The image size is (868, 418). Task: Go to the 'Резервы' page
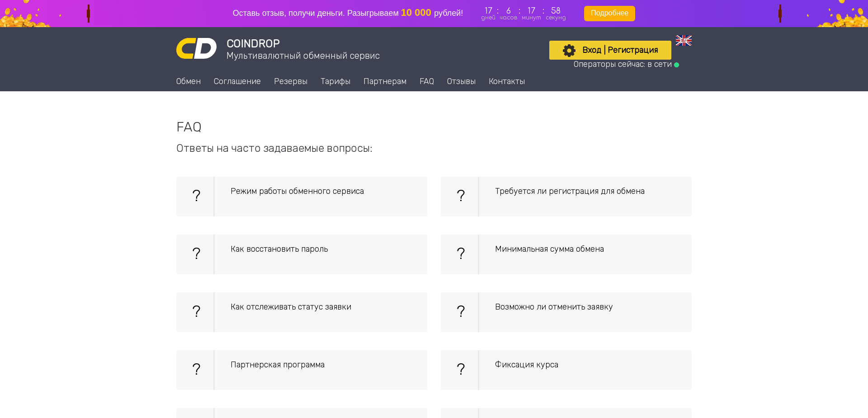click(x=290, y=81)
